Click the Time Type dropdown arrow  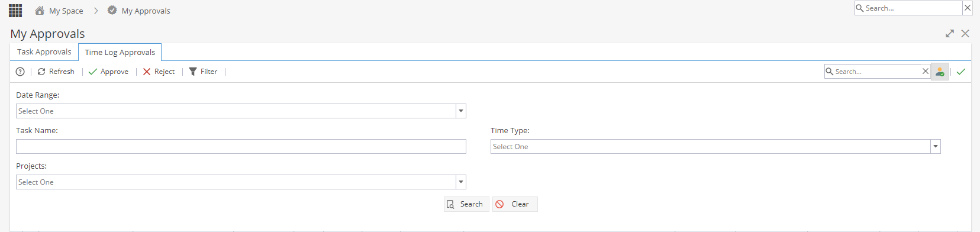click(936, 147)
